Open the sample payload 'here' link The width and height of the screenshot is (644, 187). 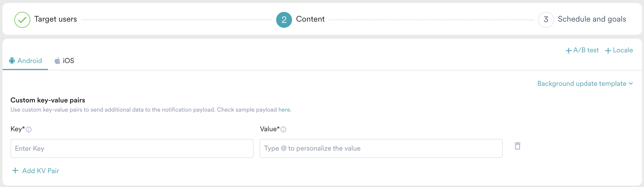click(x=284, y=110)
